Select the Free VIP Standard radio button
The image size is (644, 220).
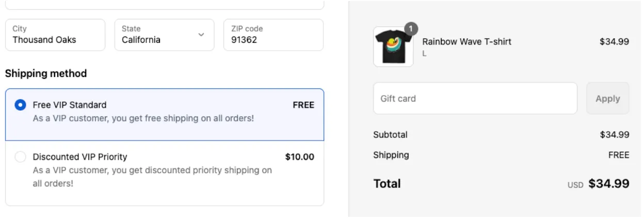(21, 105)
